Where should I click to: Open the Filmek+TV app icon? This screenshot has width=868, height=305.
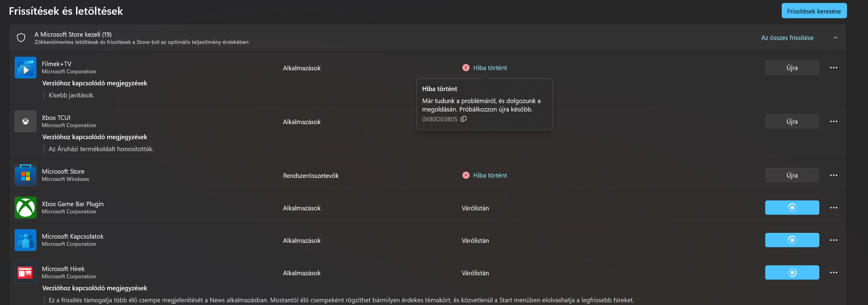click(x=25, y=68)
